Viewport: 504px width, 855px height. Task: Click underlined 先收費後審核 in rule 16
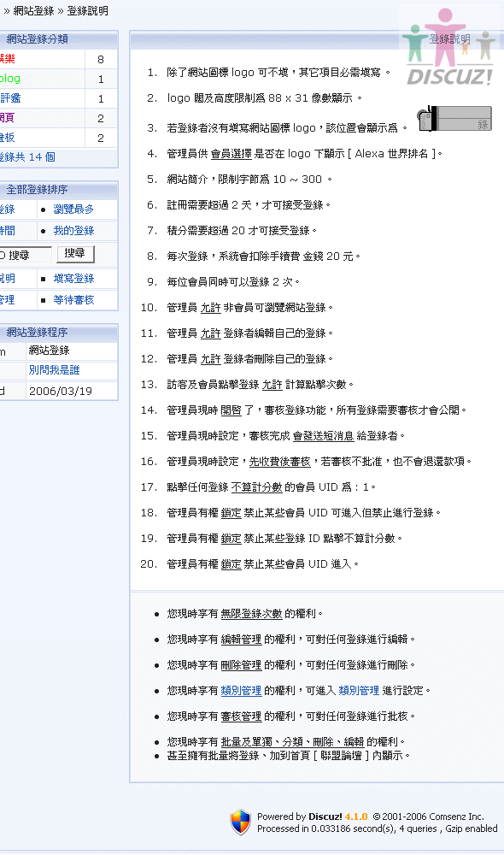(279, 462)
